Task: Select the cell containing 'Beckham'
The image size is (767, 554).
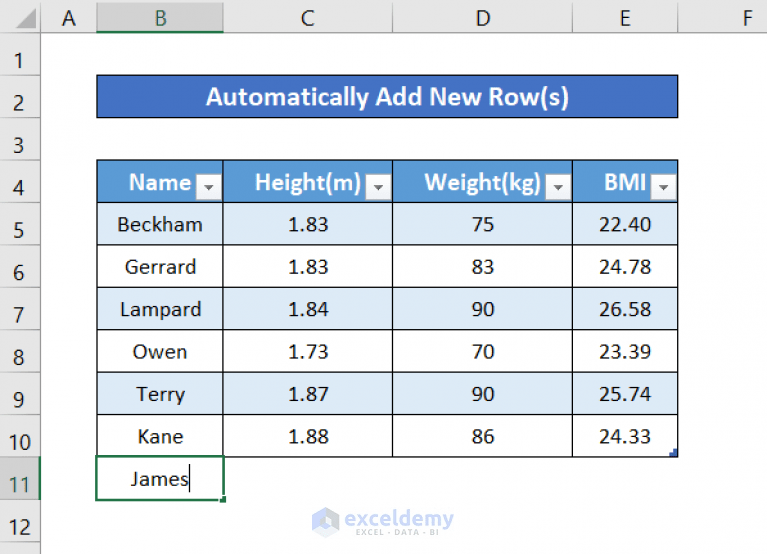Action: click(x=160, y=224)
